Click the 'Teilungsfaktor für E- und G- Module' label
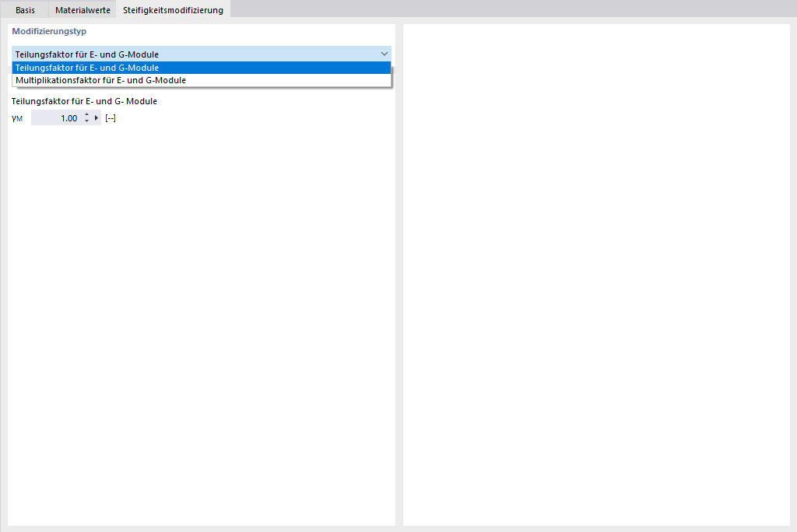This screenshot has width=797, height=532. point(84,101)
